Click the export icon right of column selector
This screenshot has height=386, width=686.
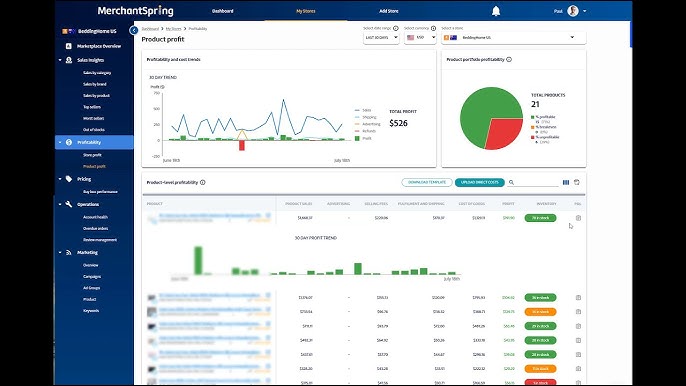coord(577,182)
